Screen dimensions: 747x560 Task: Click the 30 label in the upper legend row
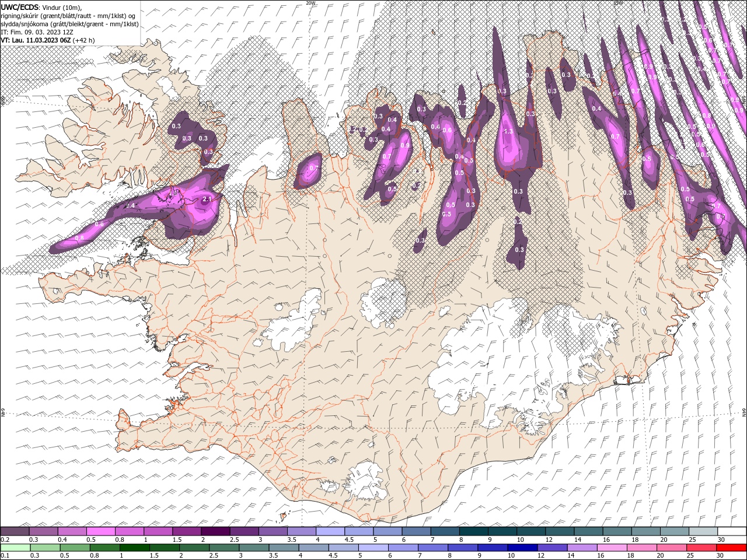[721, 540]
